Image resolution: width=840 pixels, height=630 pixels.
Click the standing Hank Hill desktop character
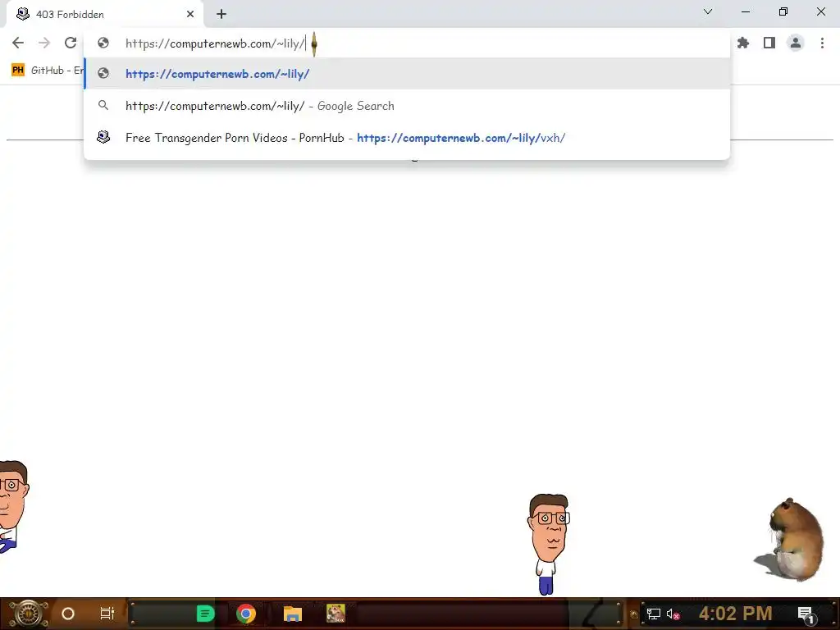(x=547, y=545)
